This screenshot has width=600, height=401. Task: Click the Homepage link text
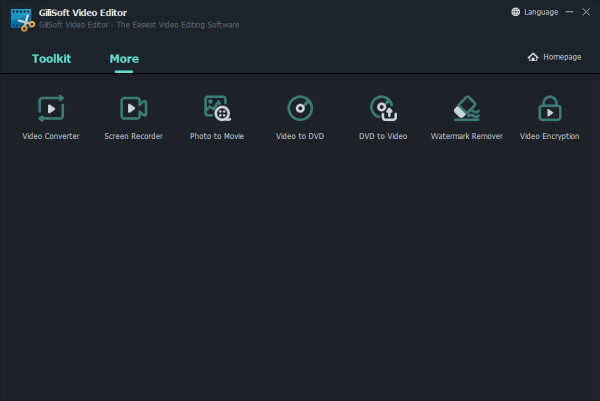tap(562, 57)
